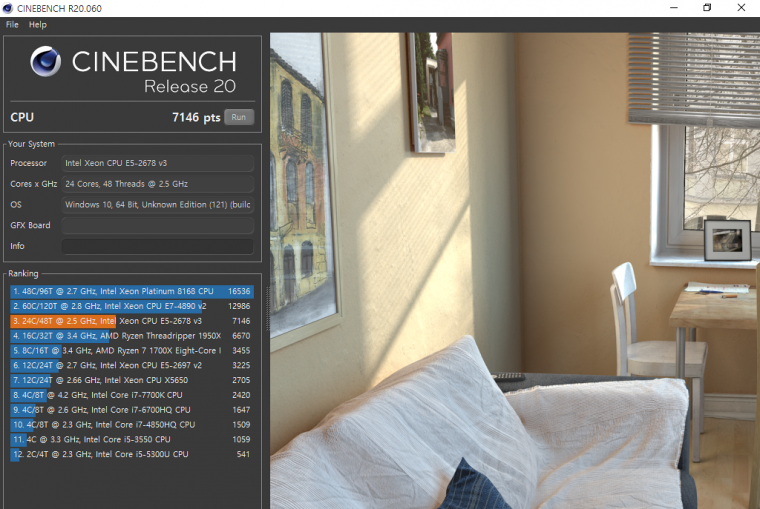Screen dimensions: 760x509
Task: Minimize the Cinebench window
Action: 674,8
